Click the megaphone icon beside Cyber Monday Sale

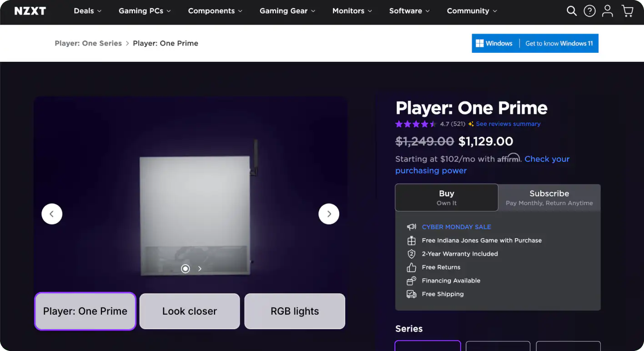411,227
